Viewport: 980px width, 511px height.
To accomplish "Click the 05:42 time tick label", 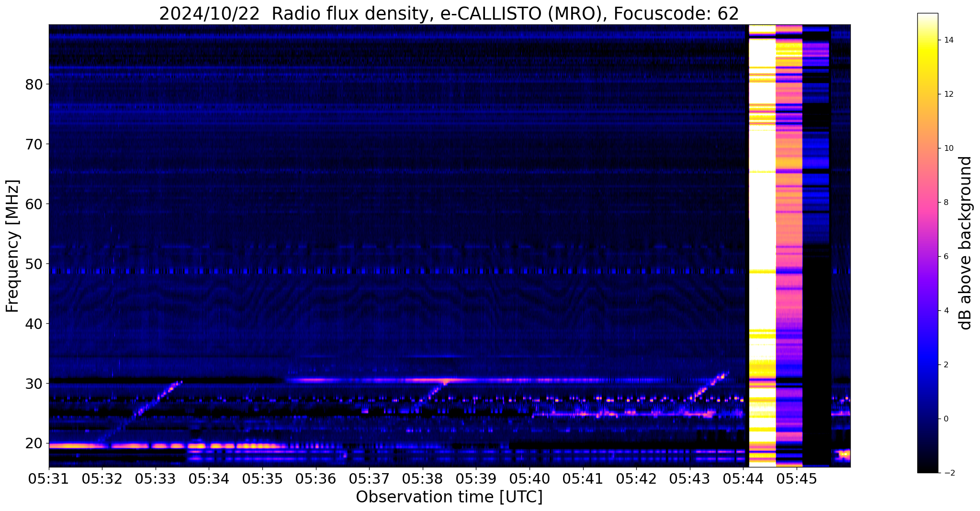I will tap(636, 479).
